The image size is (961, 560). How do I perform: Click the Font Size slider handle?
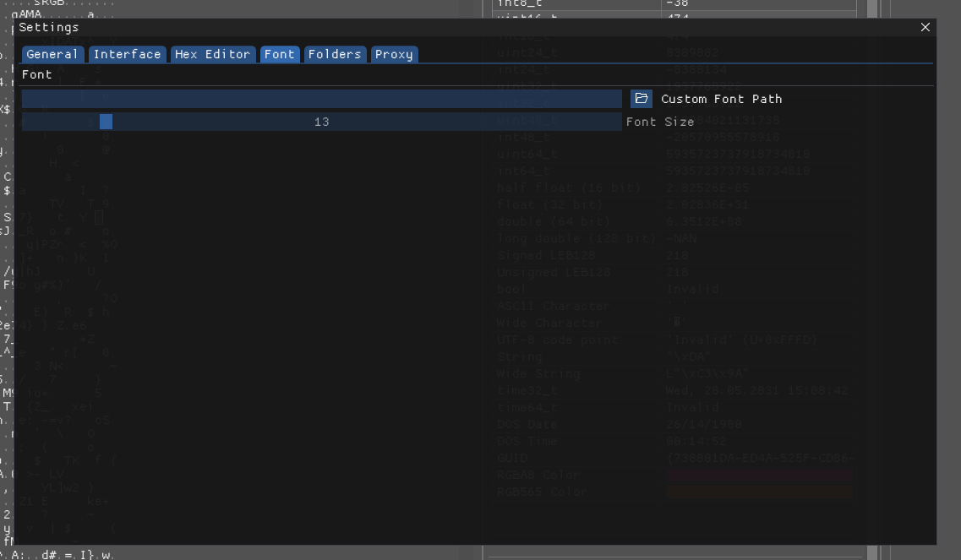coord(106,122)
